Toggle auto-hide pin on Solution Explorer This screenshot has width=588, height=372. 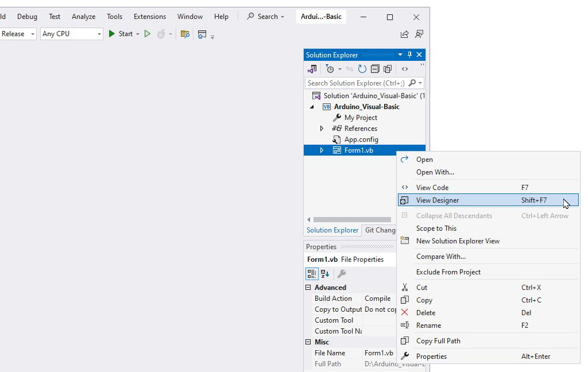[x=408, y=55]
